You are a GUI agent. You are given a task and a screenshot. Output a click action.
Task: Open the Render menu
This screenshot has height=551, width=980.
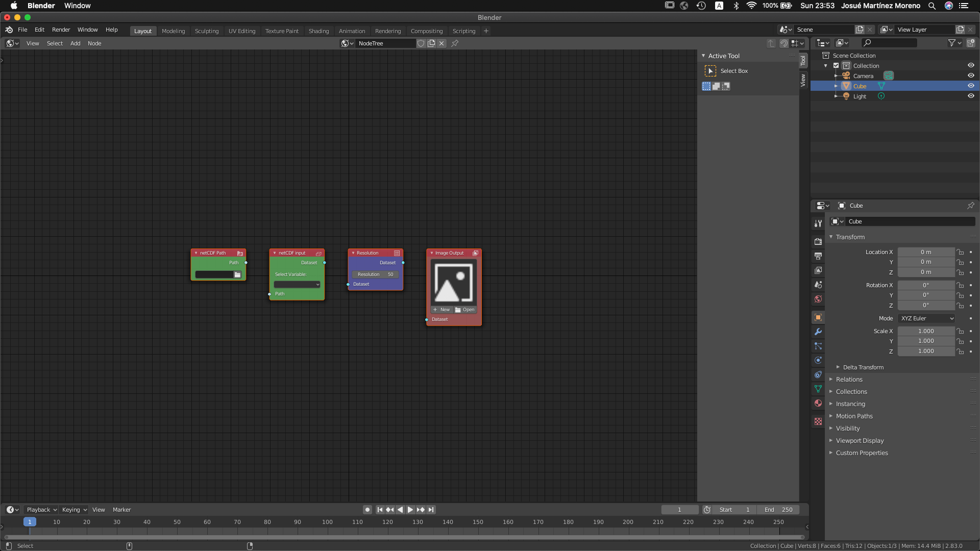[61, 30]
